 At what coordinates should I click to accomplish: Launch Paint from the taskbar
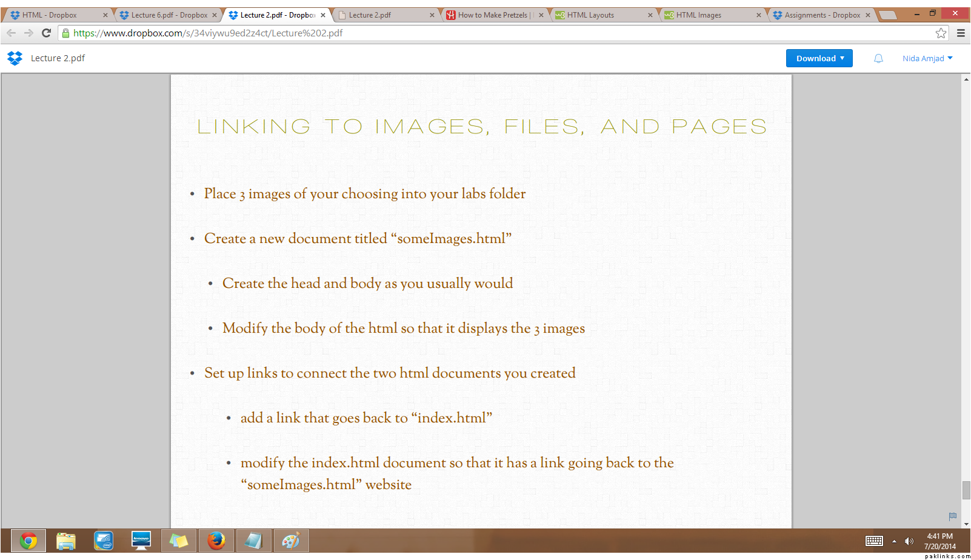(x=291, y=541)
